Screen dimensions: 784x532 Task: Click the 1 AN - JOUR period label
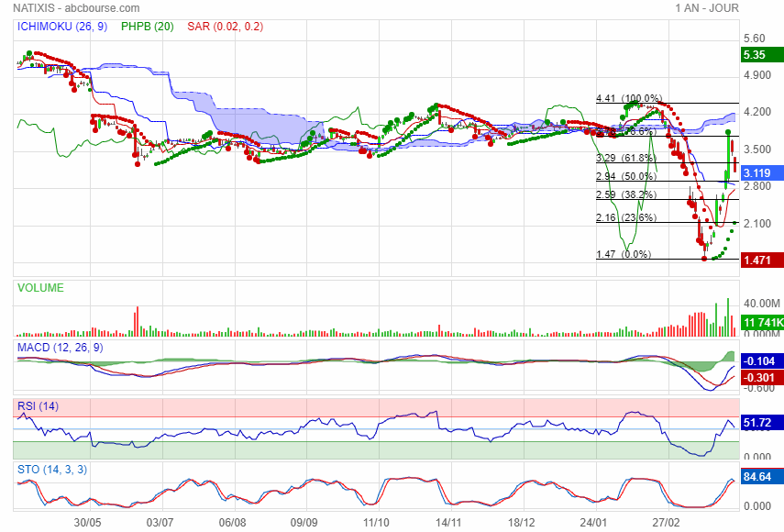pyautogui.click(x=706, y=8)
